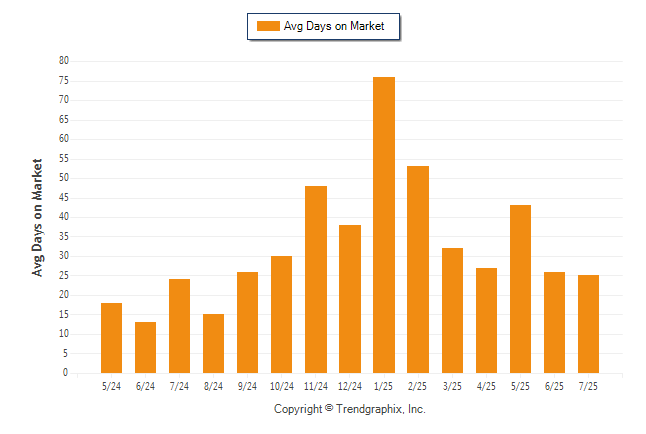Select the 7/25 bar

tap(588, 324)
